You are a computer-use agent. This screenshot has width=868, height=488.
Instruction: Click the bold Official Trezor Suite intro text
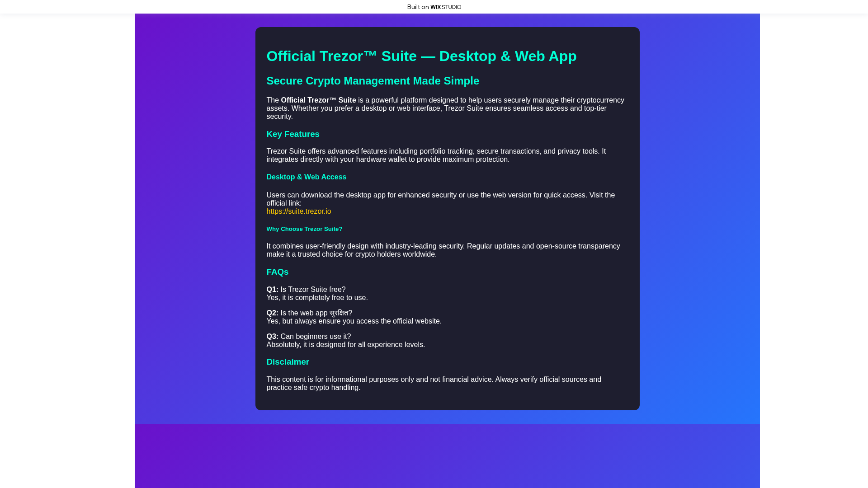point(318,100)
